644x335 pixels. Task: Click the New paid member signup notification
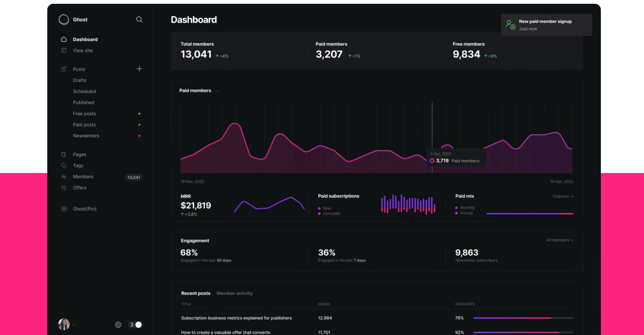(546, 25)
